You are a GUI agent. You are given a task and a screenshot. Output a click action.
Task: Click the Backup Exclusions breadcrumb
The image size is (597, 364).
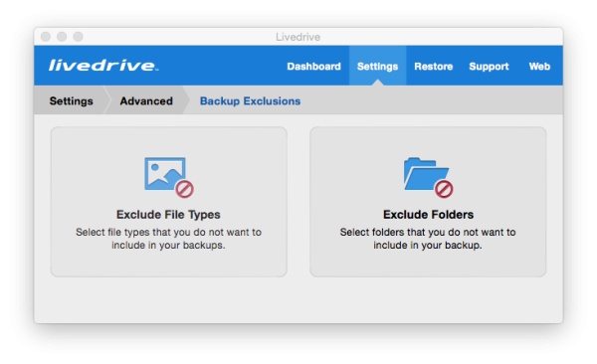250,100
